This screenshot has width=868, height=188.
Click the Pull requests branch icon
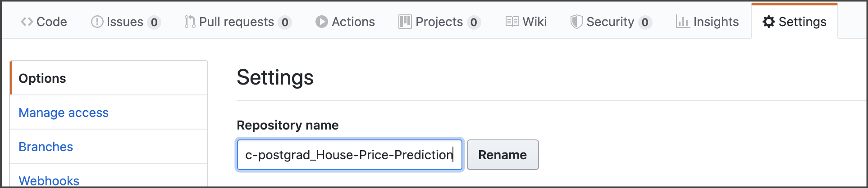pos(190,22)
